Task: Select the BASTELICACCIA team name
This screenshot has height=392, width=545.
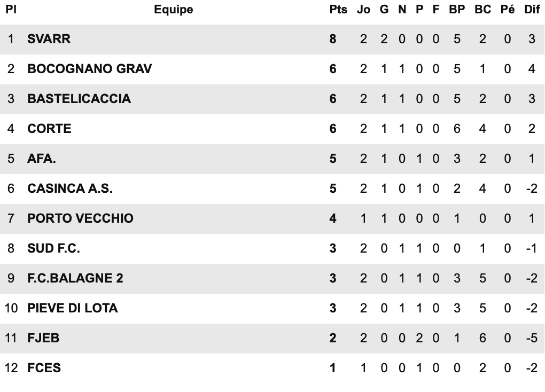Action: click(79, 99)
